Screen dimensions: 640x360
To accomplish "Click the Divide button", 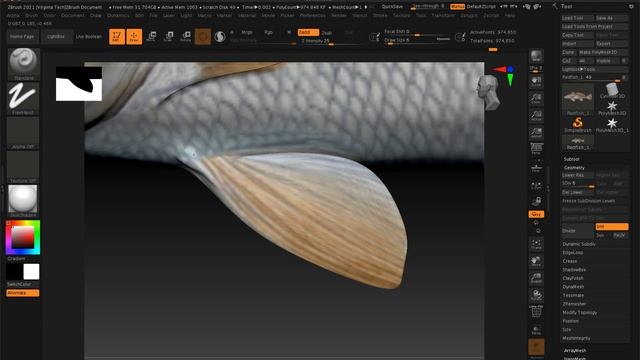I will point(577,231).
